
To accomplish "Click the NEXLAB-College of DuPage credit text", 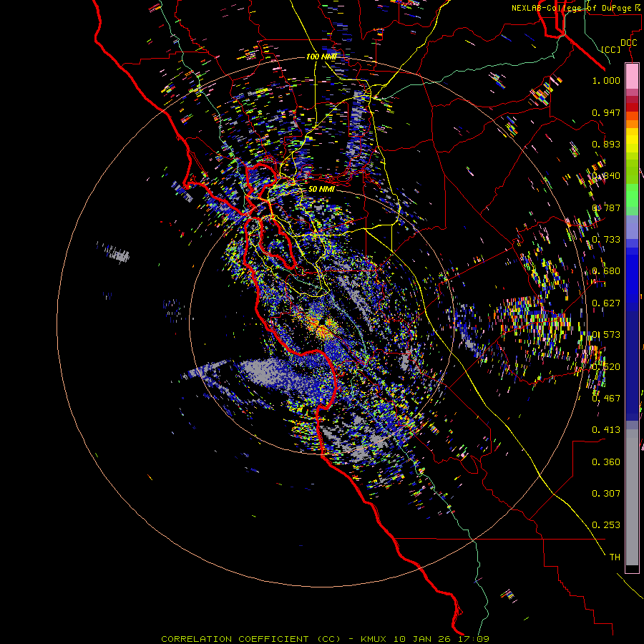I will click(577, 8).
